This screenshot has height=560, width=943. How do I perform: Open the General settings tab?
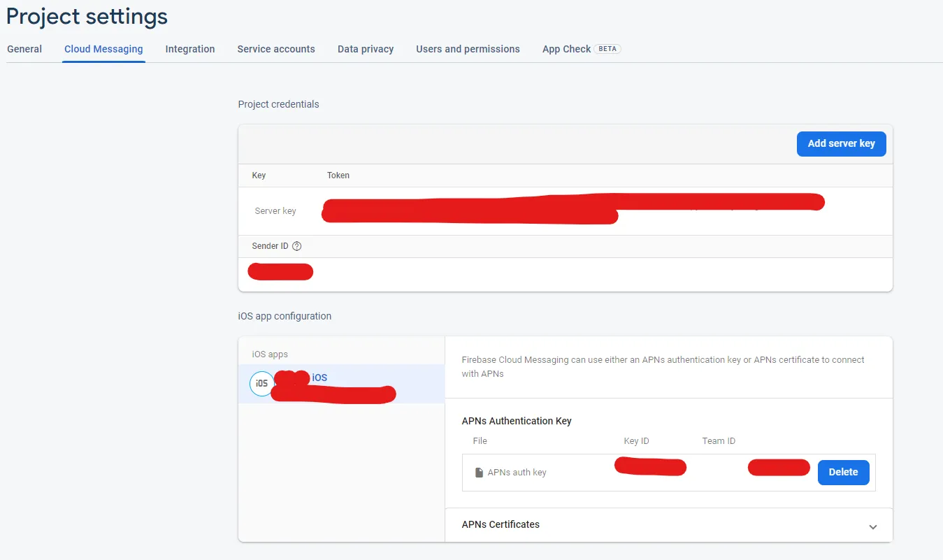24,49
